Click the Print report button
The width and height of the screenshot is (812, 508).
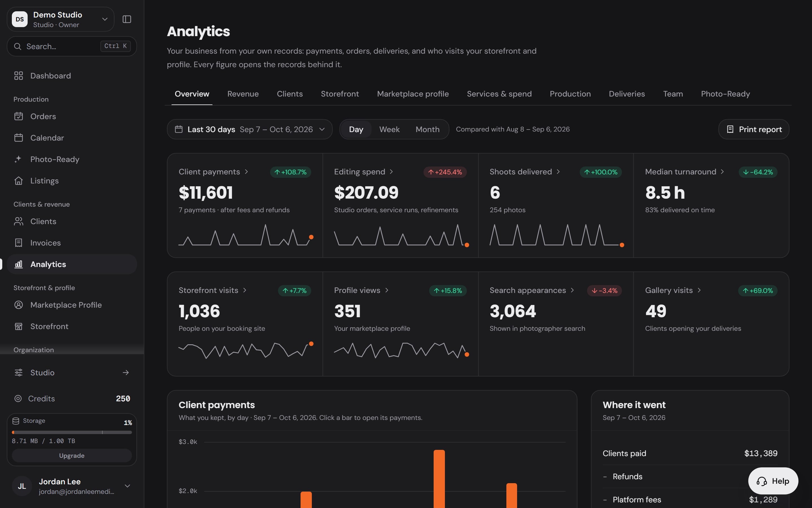754,129
